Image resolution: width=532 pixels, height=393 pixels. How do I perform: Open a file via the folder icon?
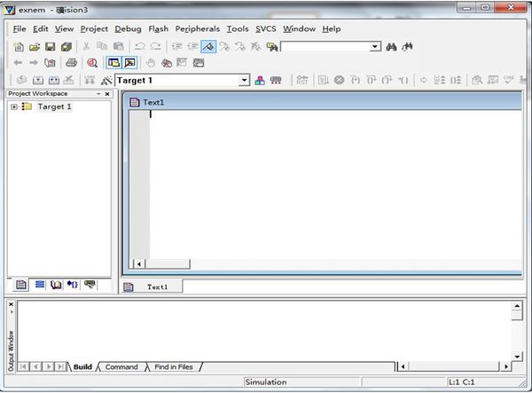(x=35, y=46)
